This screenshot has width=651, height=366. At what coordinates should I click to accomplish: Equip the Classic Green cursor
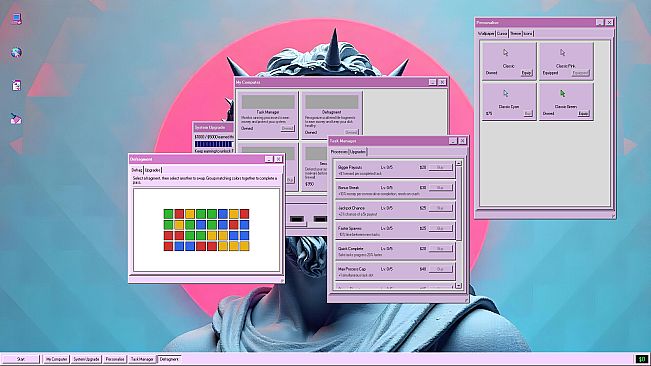click(583, 113)
